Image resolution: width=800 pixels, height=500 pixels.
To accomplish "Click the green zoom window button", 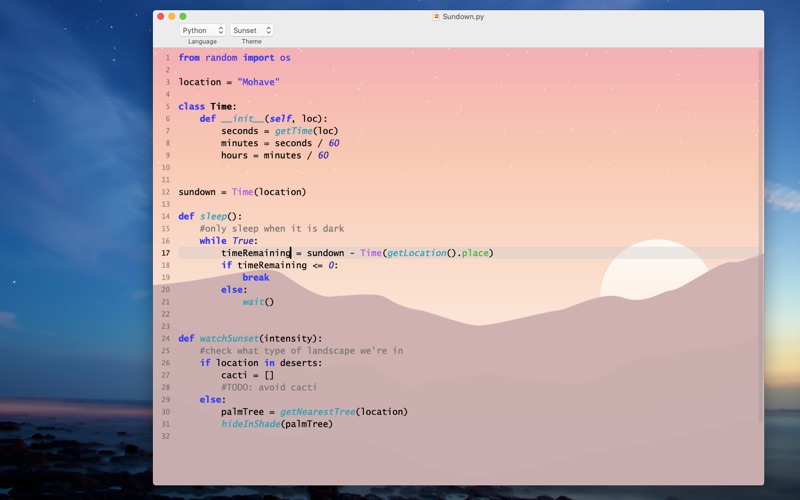I will pyautogui.click(x=183, y=16).
